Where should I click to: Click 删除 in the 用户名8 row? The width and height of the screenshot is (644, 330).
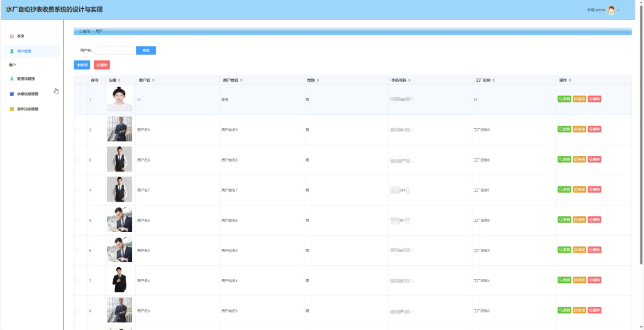[595, 159]
